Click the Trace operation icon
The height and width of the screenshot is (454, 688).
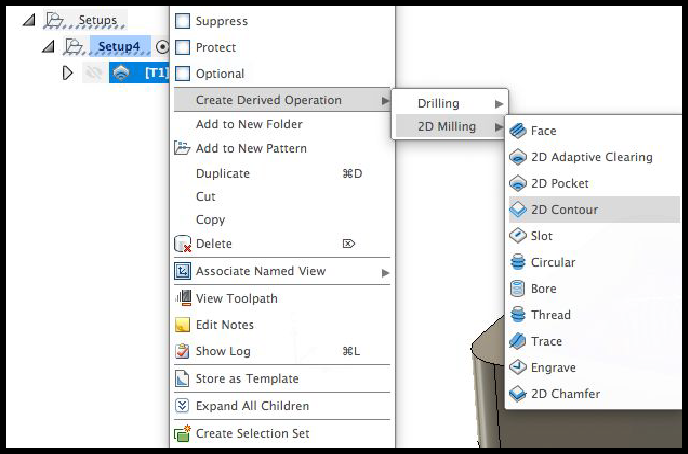(x=518, y=341)
